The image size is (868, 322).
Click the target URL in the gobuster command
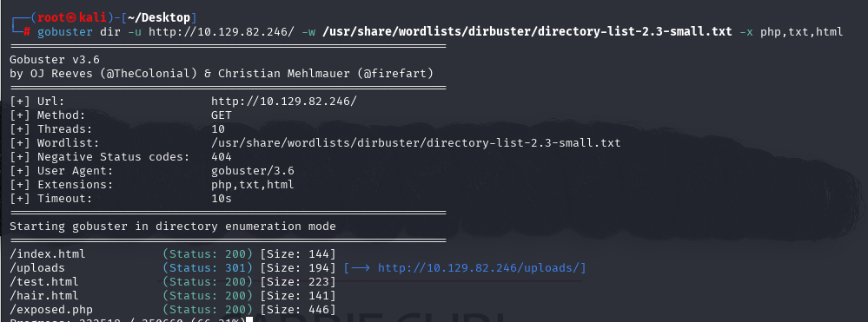point(222,32)
